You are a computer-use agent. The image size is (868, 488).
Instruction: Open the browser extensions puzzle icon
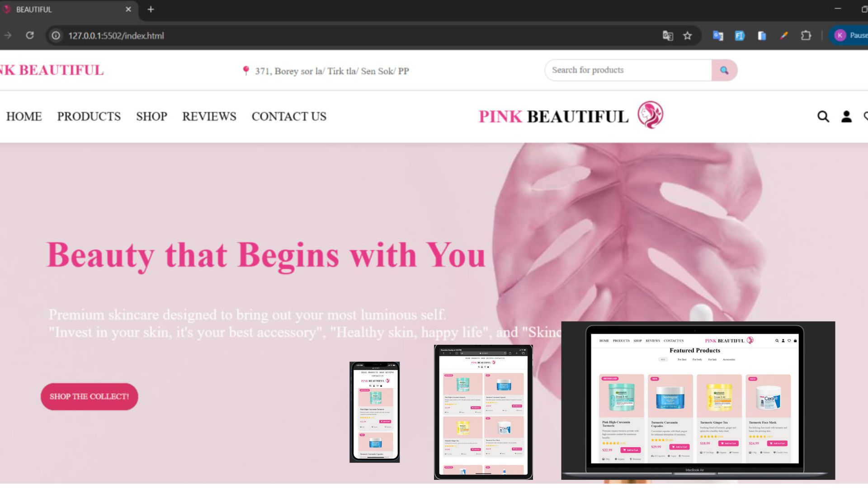pos(806,35)
